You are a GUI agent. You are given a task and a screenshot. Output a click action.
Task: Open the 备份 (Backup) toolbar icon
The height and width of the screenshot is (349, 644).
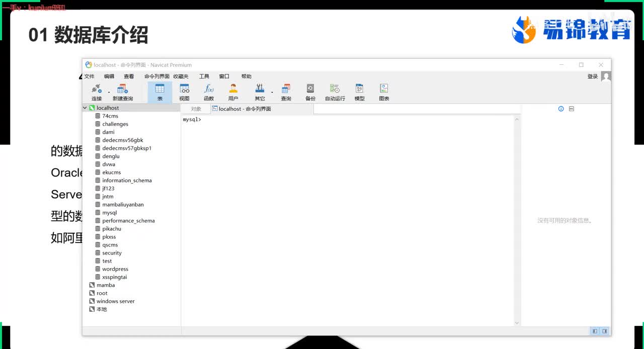(310, 93)
